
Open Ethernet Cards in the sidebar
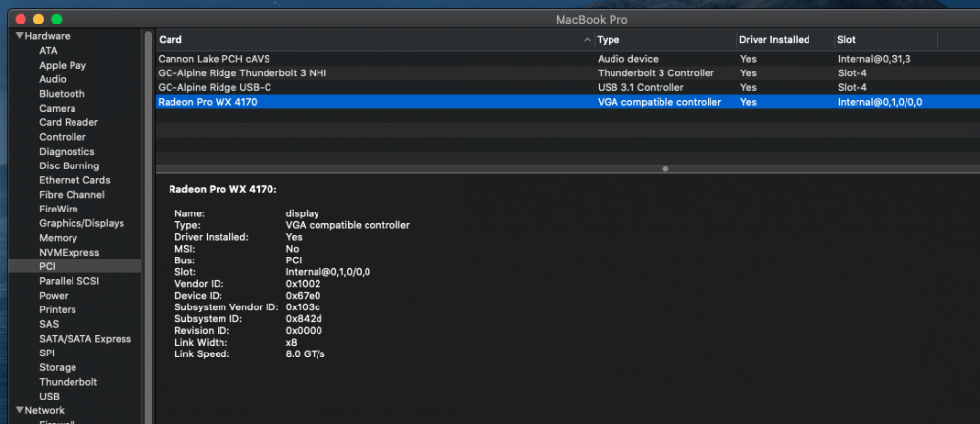74,180
